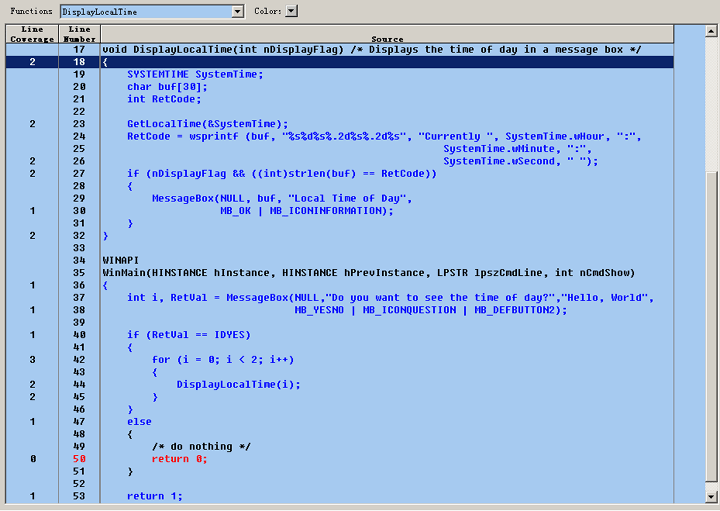This screenshot has width=720, height=511.
Task: Click the void DisplayLocalTime declaration line 17
Action: tap(371, 50)
